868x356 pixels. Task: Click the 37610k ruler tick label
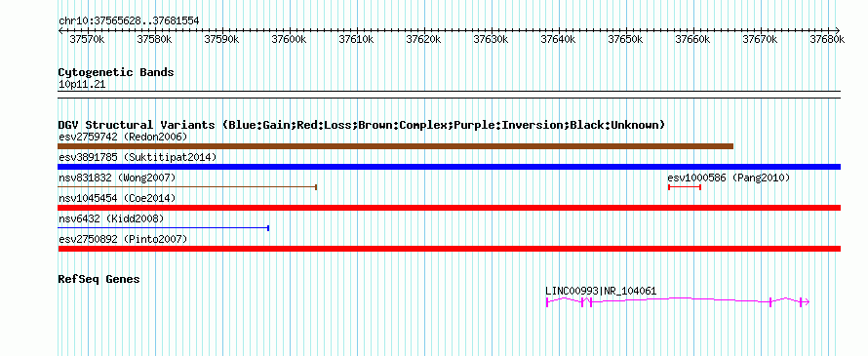coord(356,39)
